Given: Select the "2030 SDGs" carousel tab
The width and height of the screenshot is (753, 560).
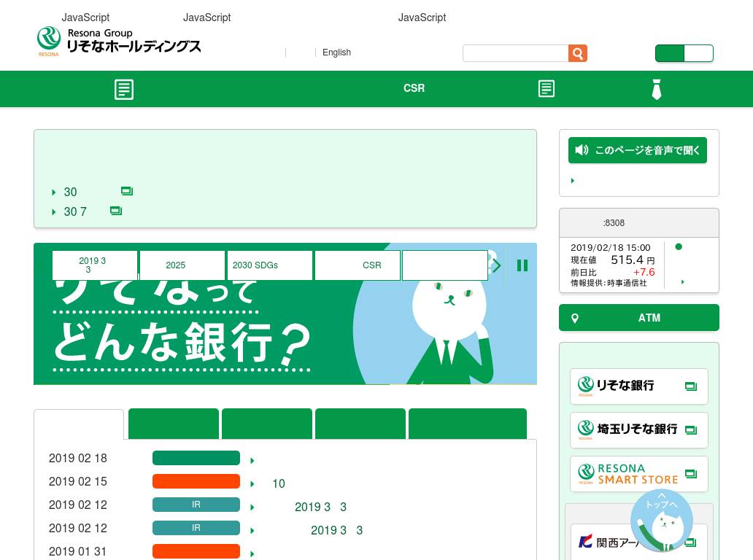Looking at the screenshot, I should [270, 265].
